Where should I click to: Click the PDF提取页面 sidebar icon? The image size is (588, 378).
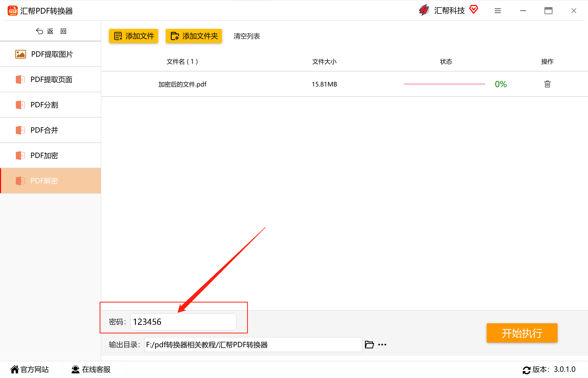click(x=20, y=79)
